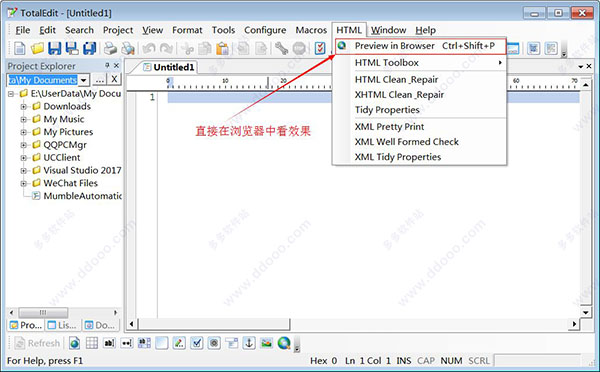Open the Configure menu
Image resolution: width=600 pixels, height=372 pixels.
[x=265, y=30]
